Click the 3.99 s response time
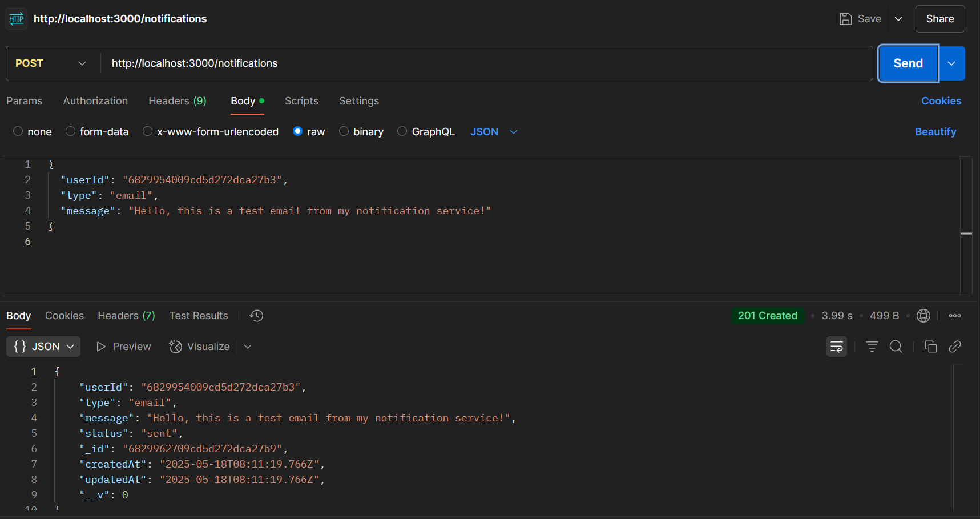980x519 pixels. pos(837,316)
